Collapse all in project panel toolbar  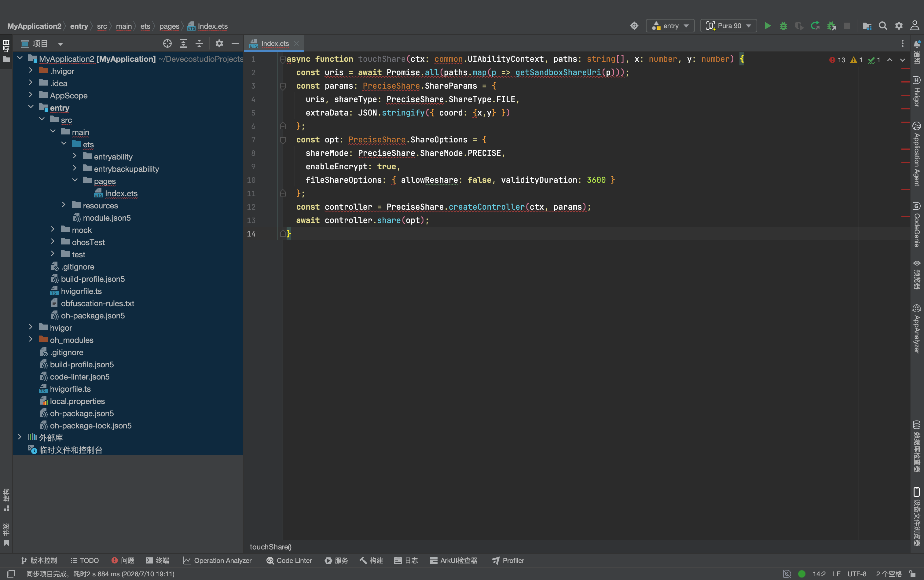tap(199, 43)
